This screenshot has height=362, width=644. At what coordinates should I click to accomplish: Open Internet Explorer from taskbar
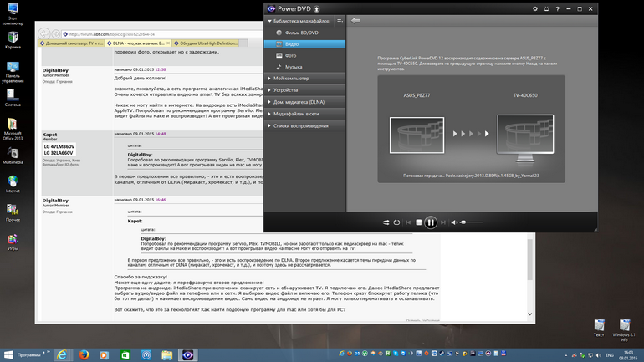point(62,355)
